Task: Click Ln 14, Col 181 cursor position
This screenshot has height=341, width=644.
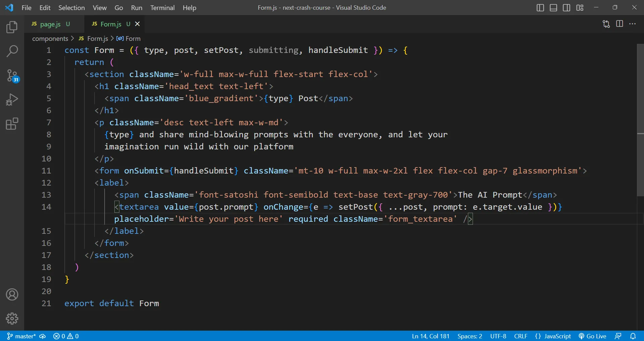Action: (x=431, y=336)
